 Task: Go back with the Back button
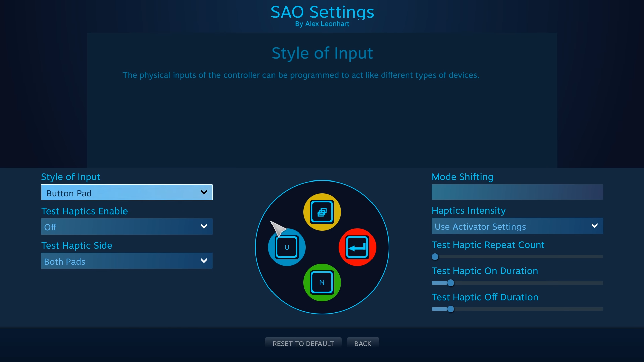pos(363,344)
